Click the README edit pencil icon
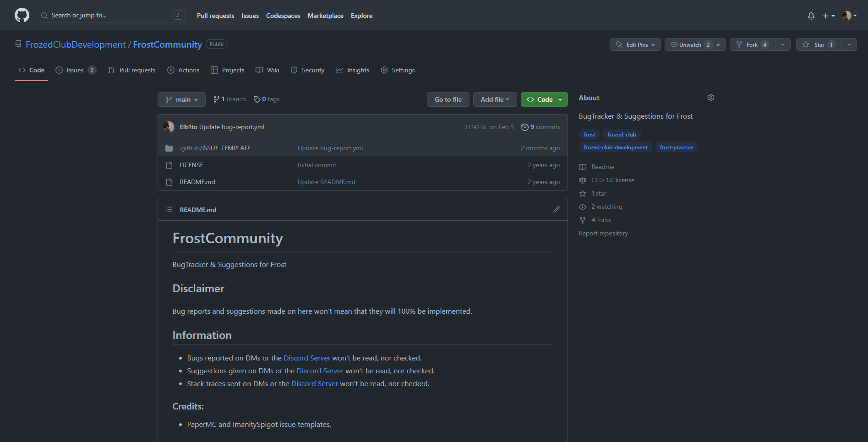 click(x=556, y=209)
